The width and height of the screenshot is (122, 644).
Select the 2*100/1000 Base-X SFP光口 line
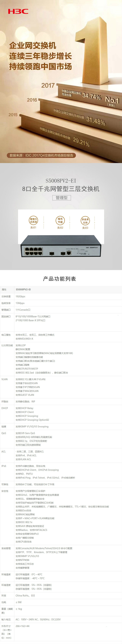pos(30,320)
